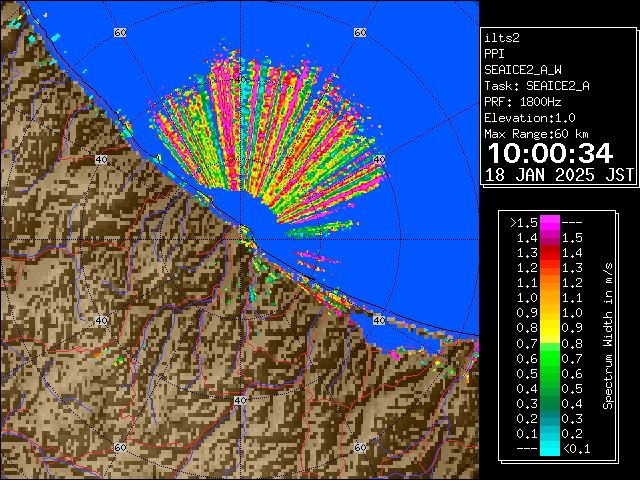Image resolution: width=640 pixels, height=480 pixels.
Task: Click the isolated green echo patch below the fan
Action: tap(319, 230)
